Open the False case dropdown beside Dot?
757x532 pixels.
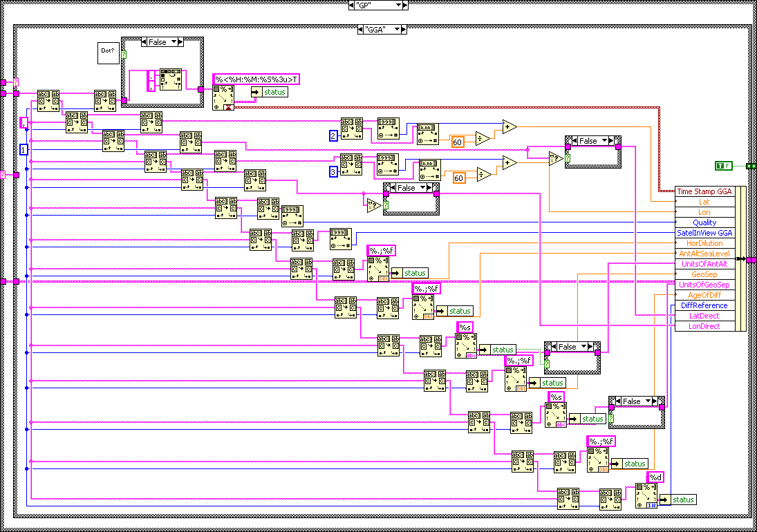tap(174, 42)
